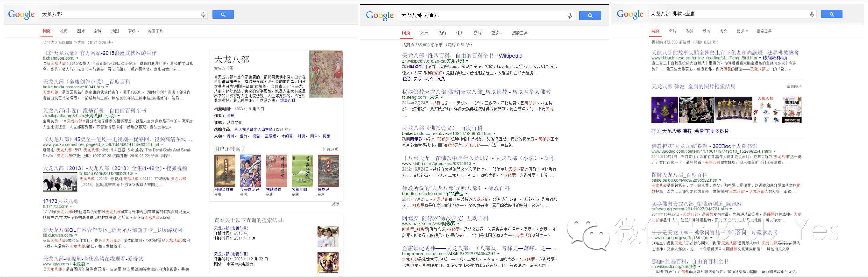Open the 新闻 tab on the left 天龙八部 page
Screen dimensions: 868x277
pos(98,31)
